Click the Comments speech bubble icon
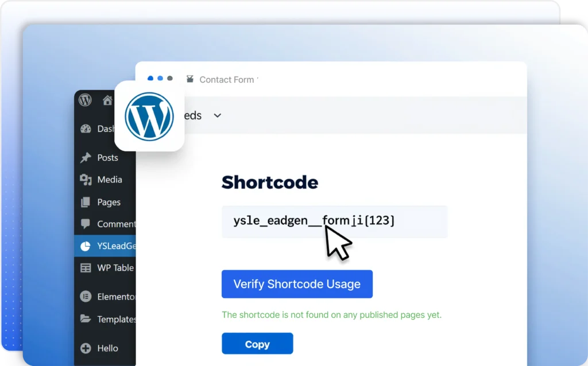 click(x=86, y=224)
